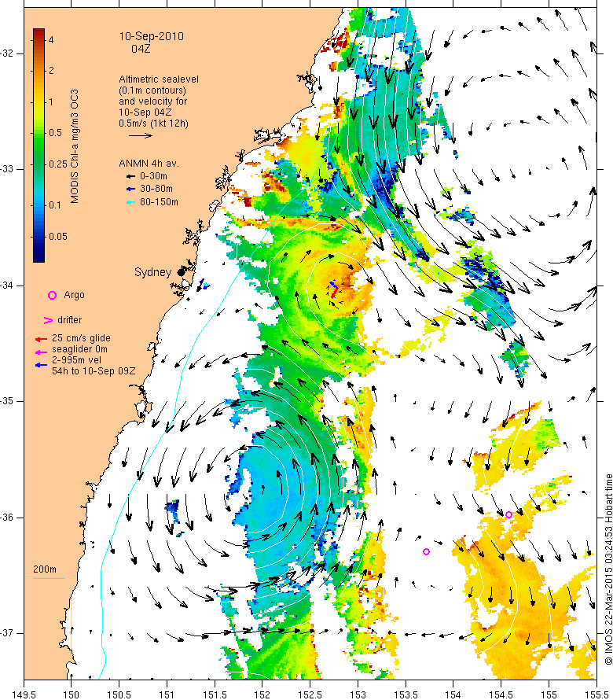Click the '25 cm/s glide' legend text

click(x=81, y=338)
